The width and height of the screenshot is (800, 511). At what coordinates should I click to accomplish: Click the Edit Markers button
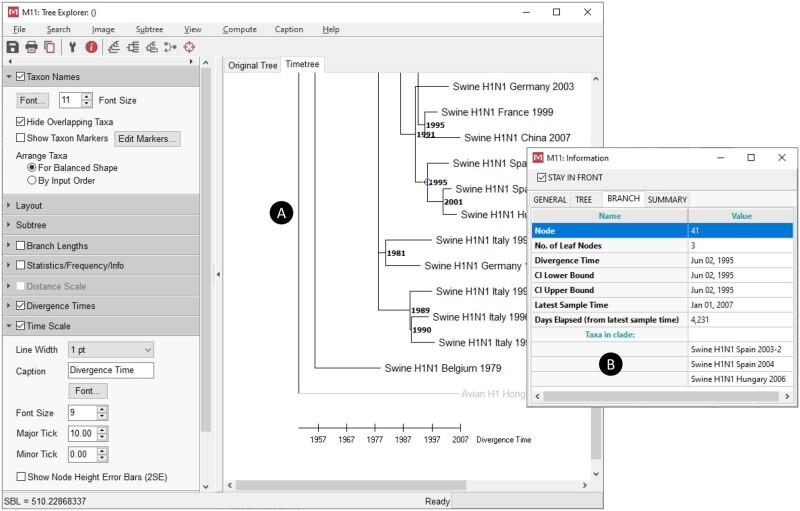pos(148,138)
